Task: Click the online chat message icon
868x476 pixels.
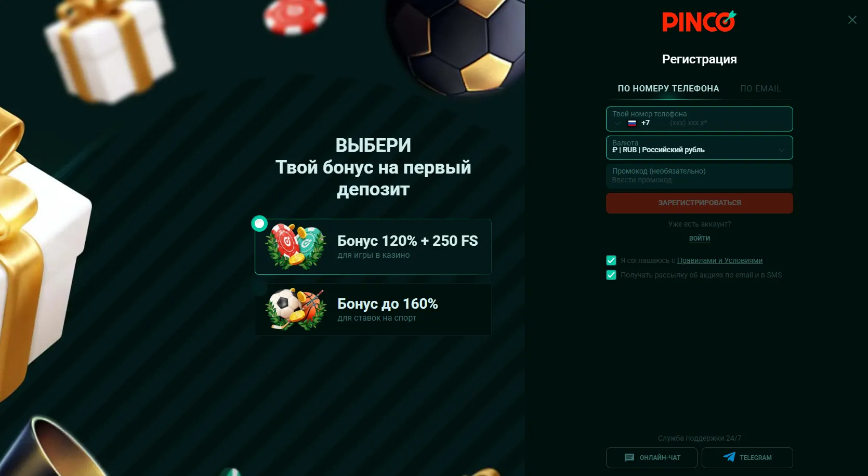Action: tap(629, 458)
